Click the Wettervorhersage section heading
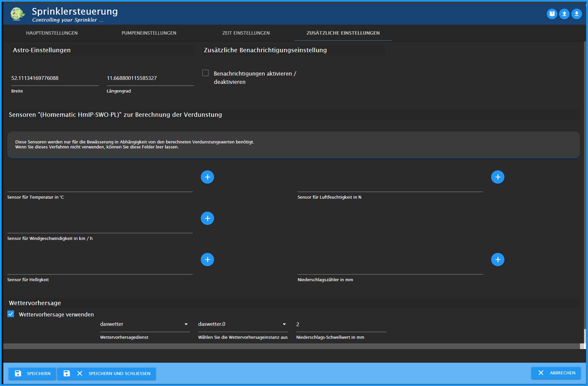 tap(35, 303)
